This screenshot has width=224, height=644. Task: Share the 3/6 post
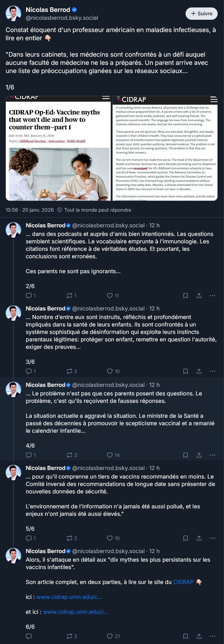pos(199,371)
